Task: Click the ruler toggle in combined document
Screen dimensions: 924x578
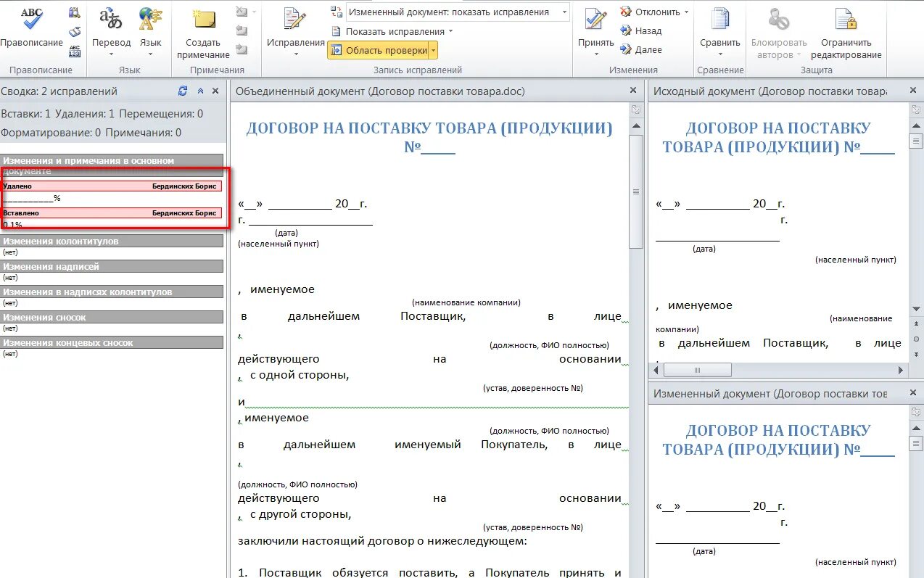Action: tap(635, 110)
